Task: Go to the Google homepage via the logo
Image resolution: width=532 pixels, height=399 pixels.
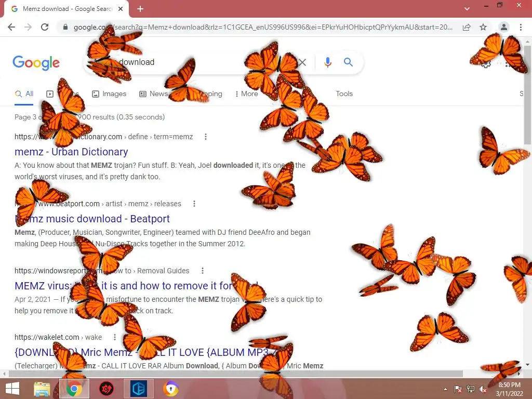Action: [36, 63]
